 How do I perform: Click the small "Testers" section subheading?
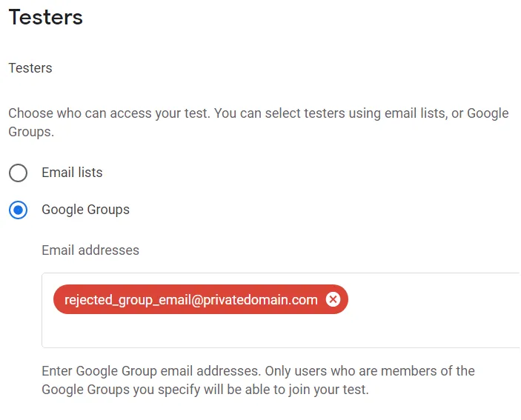30,68
